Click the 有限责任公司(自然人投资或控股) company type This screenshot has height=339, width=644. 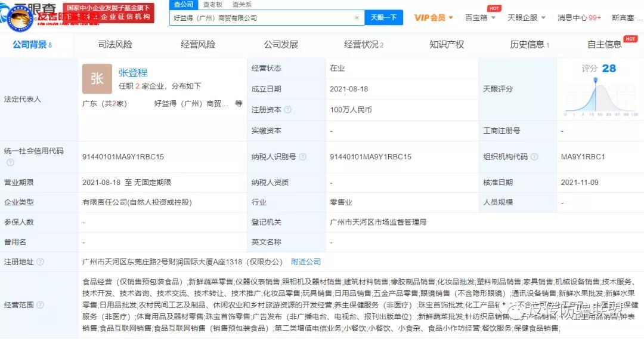(137, 202)
